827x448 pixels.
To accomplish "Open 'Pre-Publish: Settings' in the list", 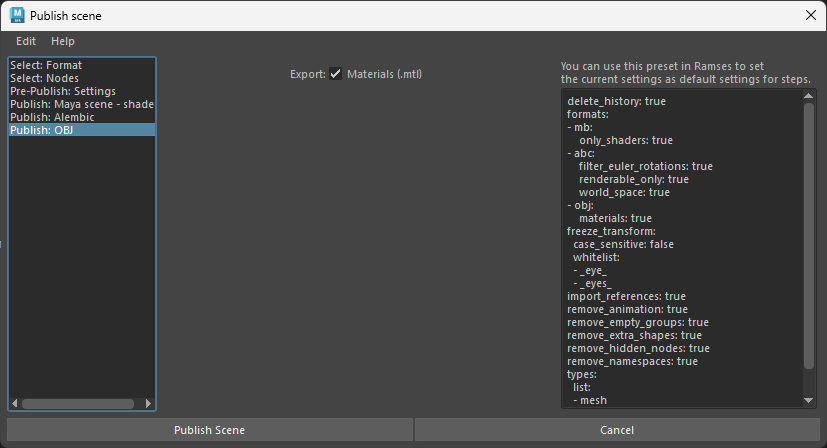I will [x=62, y=91].
